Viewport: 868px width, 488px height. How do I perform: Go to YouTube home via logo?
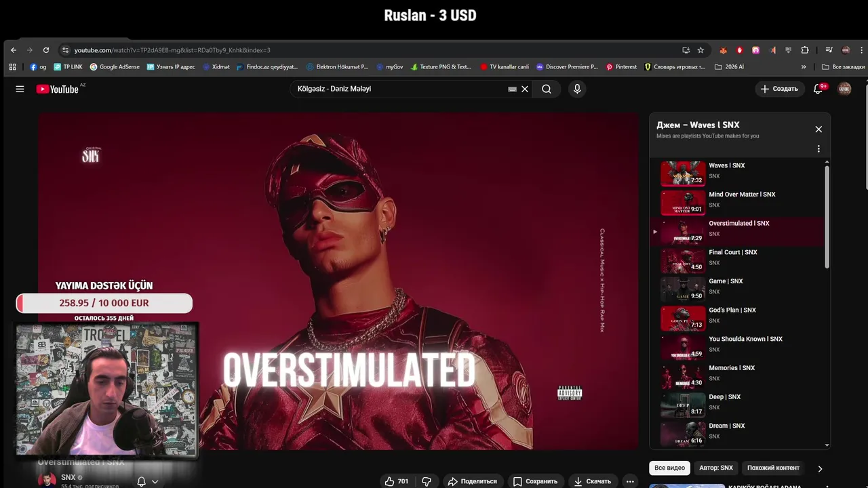58,89
